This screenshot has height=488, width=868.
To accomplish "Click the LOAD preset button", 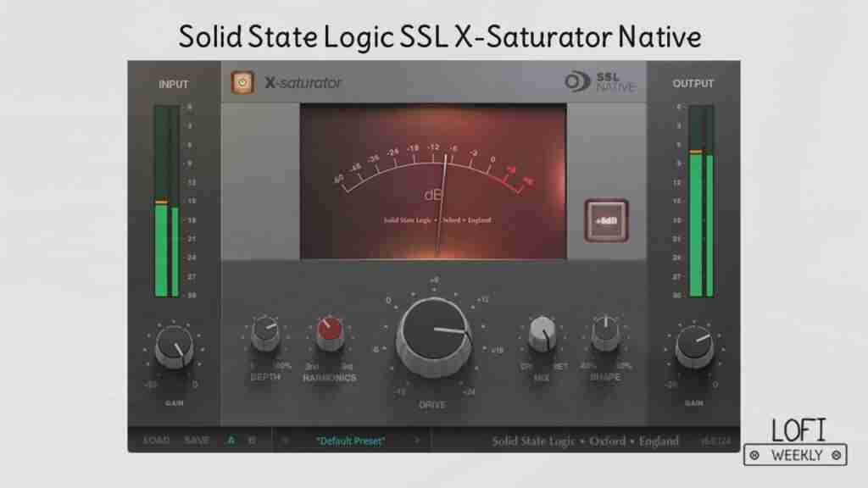I will pyautogui.click(x=156, y=441).
